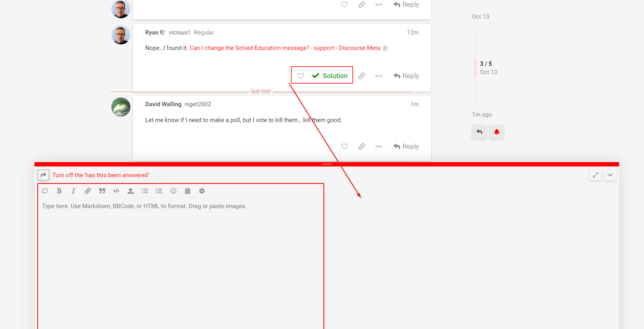
Task: Minimize composer with chevron button
Action: point(610,175)
